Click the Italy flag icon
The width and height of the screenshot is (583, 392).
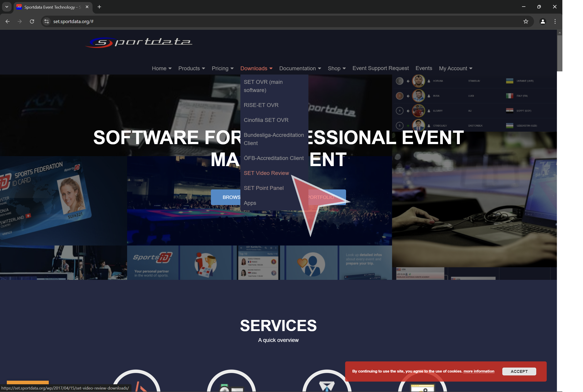point(510,96)
